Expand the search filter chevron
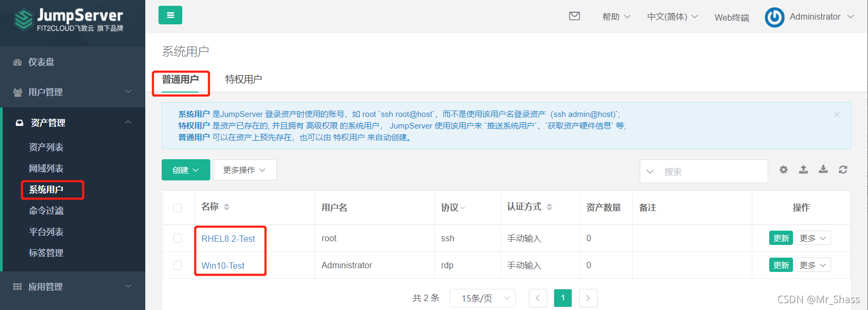 650,171
